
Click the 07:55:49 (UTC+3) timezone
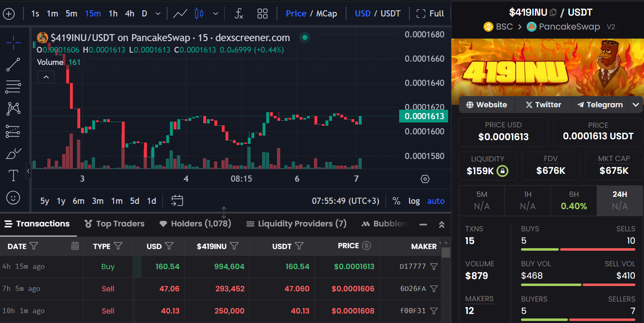pyautogui.click(x=346, y=201)
